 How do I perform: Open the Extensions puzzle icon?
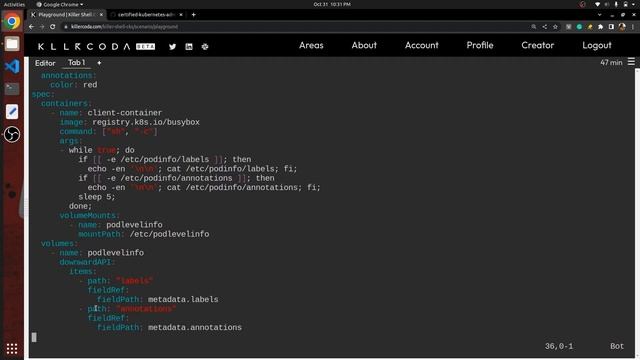600,27
